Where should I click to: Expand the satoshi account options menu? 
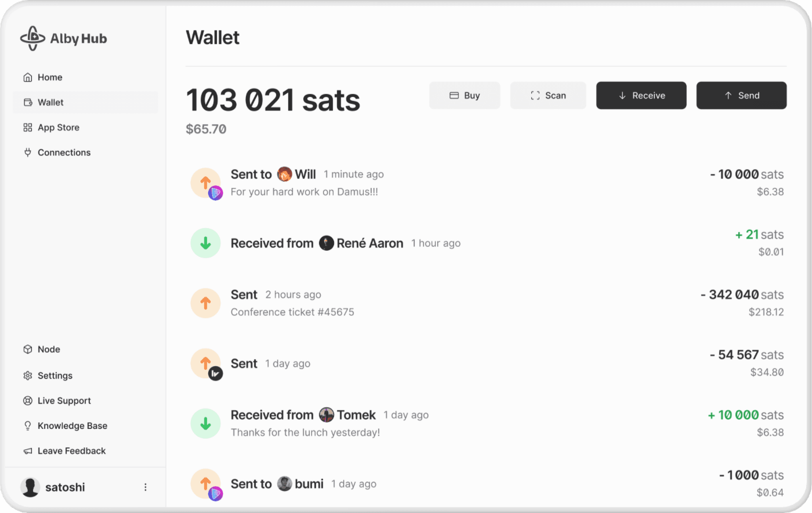(146, 487)
